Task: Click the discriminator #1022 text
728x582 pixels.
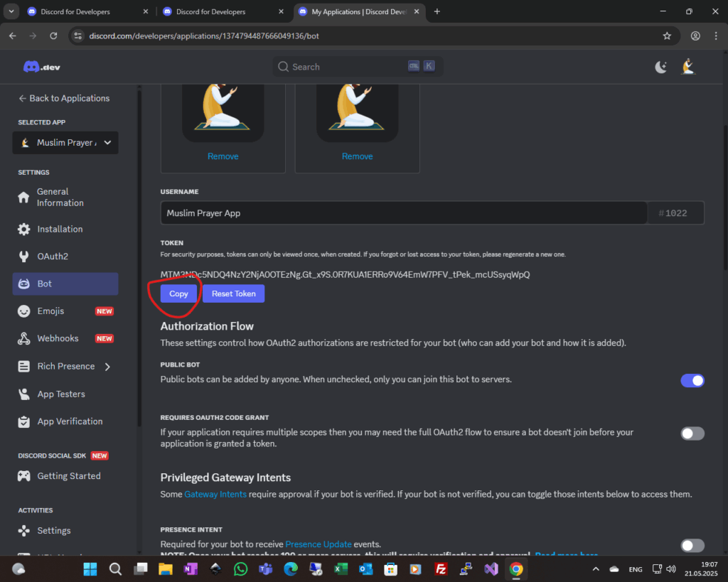Action: click(x=673, y=213)
